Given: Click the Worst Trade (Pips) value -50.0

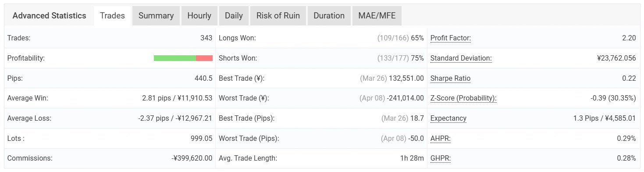Looking at the screenshot, I should pos(416,139).
